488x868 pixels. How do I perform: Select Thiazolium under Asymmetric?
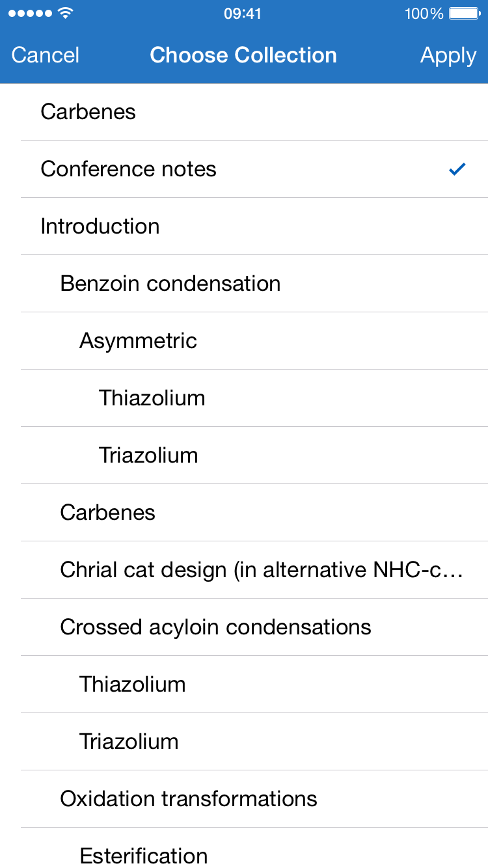point(244,398)
